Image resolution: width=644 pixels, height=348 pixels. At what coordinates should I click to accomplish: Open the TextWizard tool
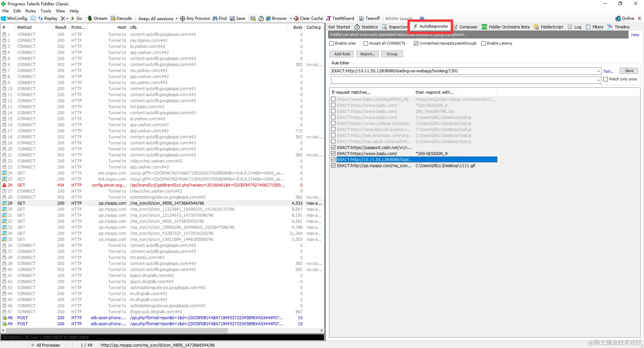coord(340,18)
